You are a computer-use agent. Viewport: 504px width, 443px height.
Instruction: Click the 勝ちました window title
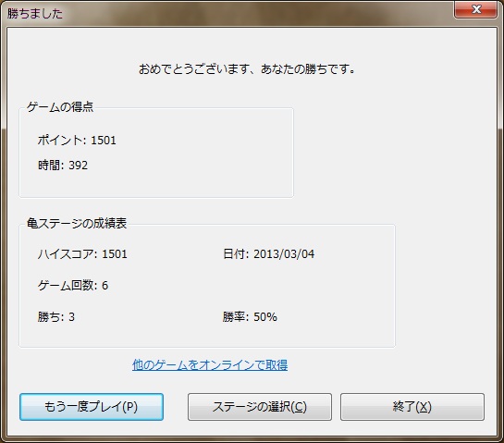(x=35, y=14)
